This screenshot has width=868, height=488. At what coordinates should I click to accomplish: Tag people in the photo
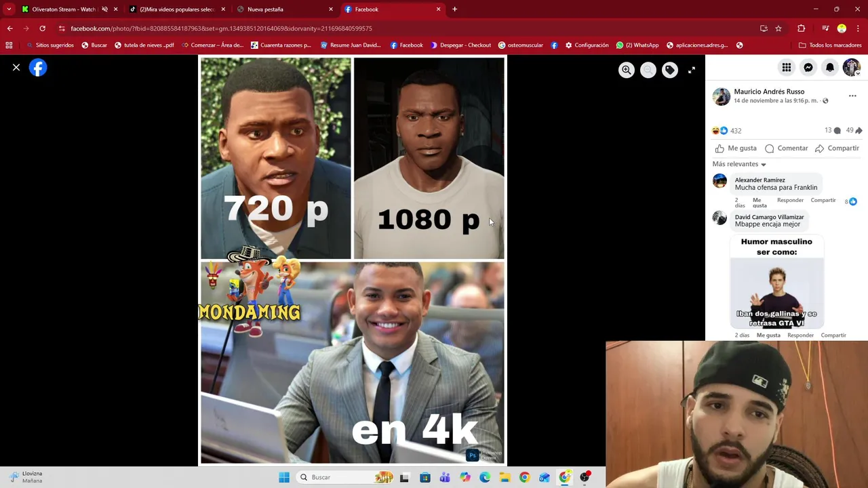click(x=670, y=70)
